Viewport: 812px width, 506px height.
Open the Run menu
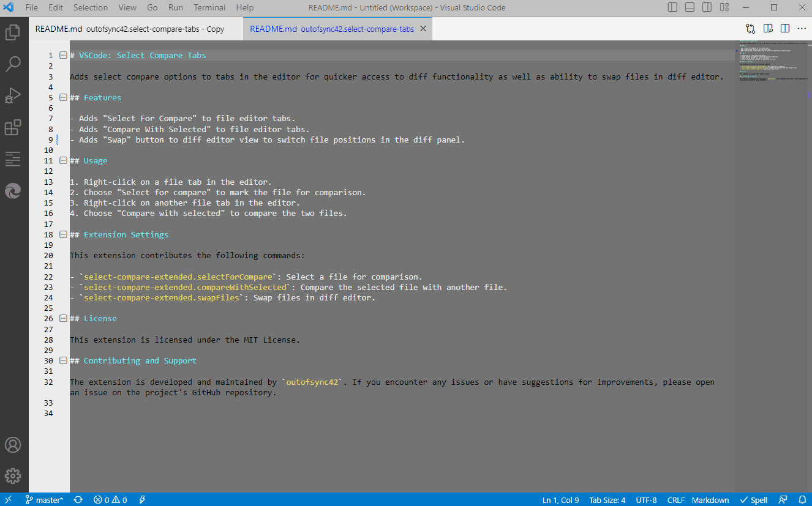[176, 7]
